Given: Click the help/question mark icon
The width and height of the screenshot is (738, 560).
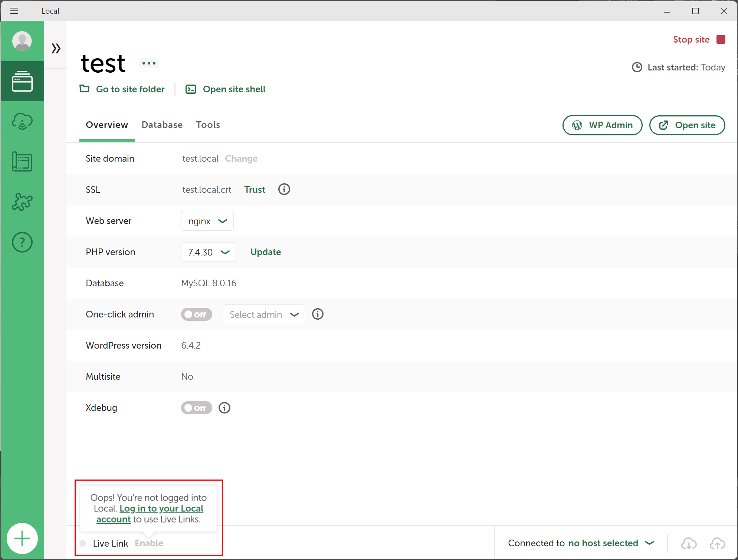Looking at the screenshot, I should pos(22,242).
